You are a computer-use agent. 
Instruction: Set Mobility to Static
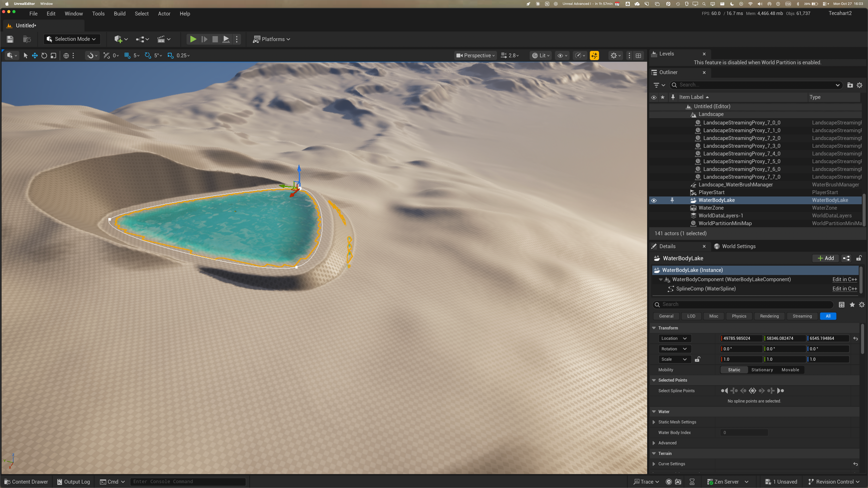coord(734,370)
